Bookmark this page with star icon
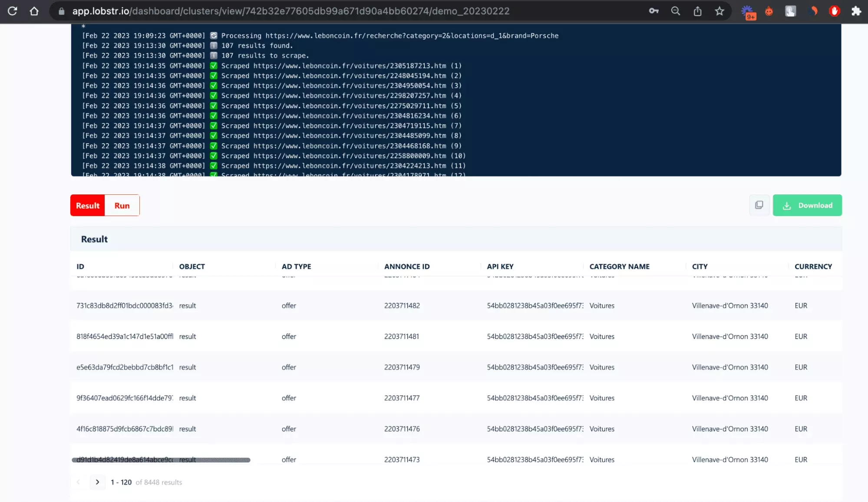 [x=719, y=11]
